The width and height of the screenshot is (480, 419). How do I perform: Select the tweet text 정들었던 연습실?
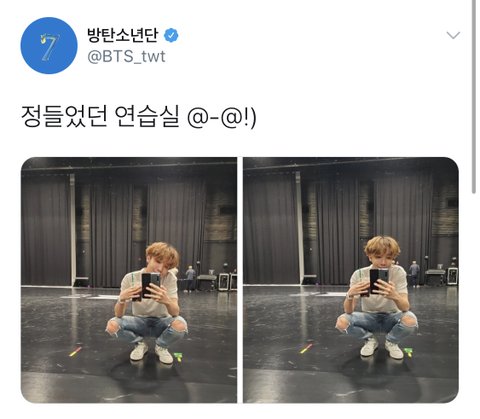tap(100, 116)
